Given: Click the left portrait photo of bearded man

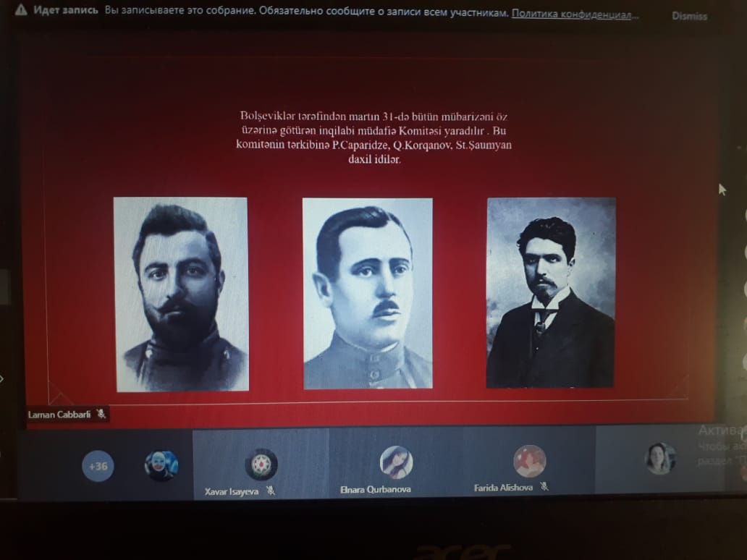Looking at the screenshot, I should click(181, 294).
